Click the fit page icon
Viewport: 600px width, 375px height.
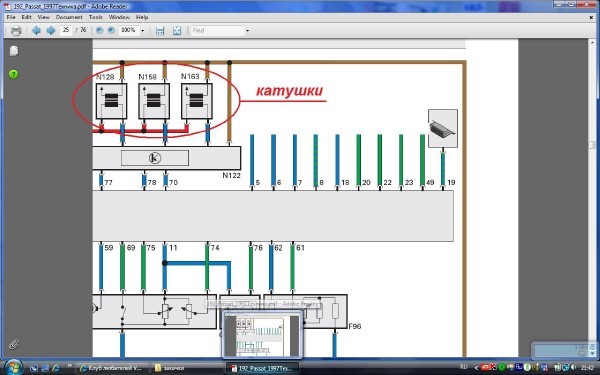pos(177,31)
